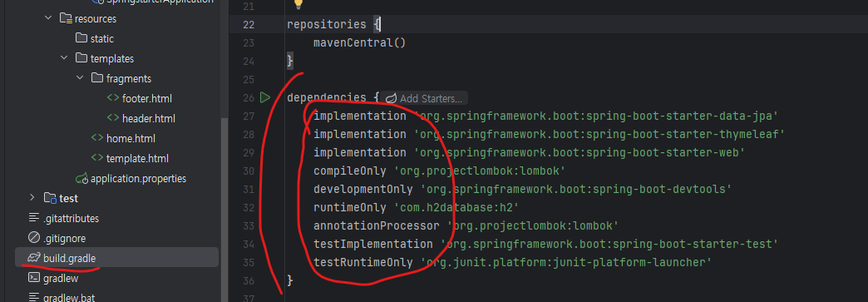Click the project panel vertical scrollbar
868x302 pixels.
point(224,210)
